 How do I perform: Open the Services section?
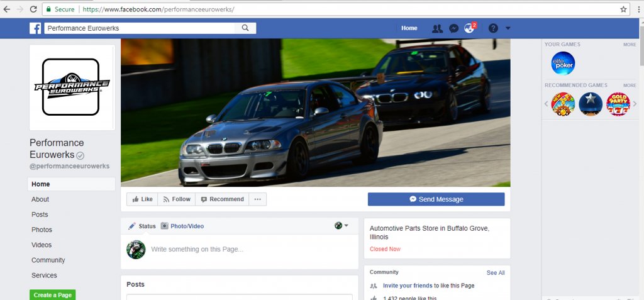pos(44,275)
